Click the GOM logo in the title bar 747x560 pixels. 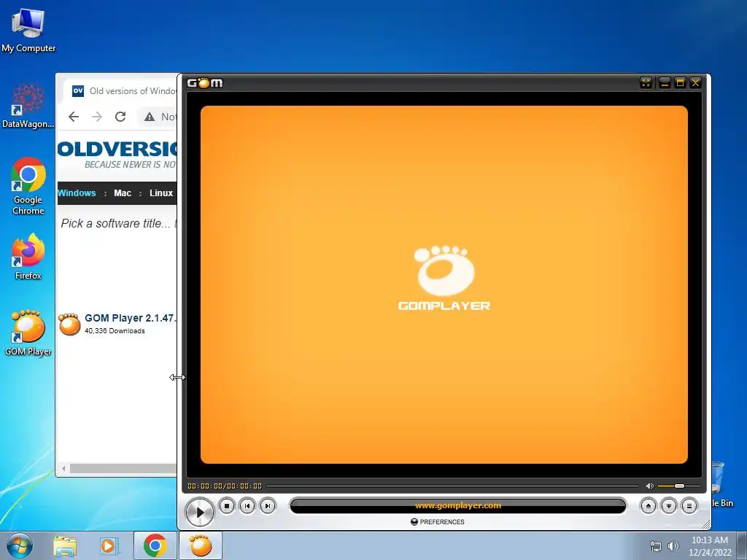click(205, 83)
